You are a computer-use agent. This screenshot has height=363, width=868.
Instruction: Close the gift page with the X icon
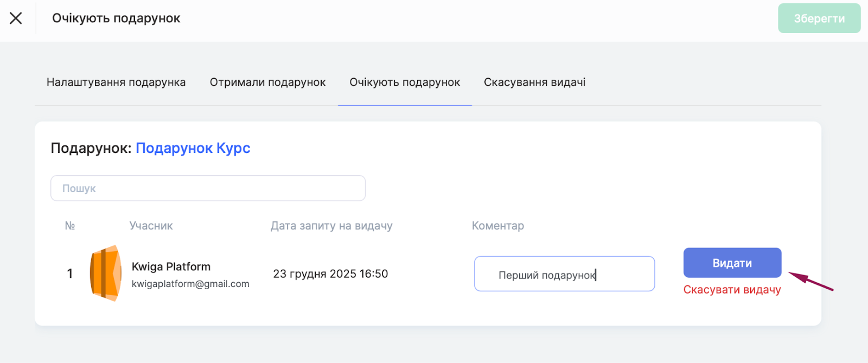tap(16, 18)
